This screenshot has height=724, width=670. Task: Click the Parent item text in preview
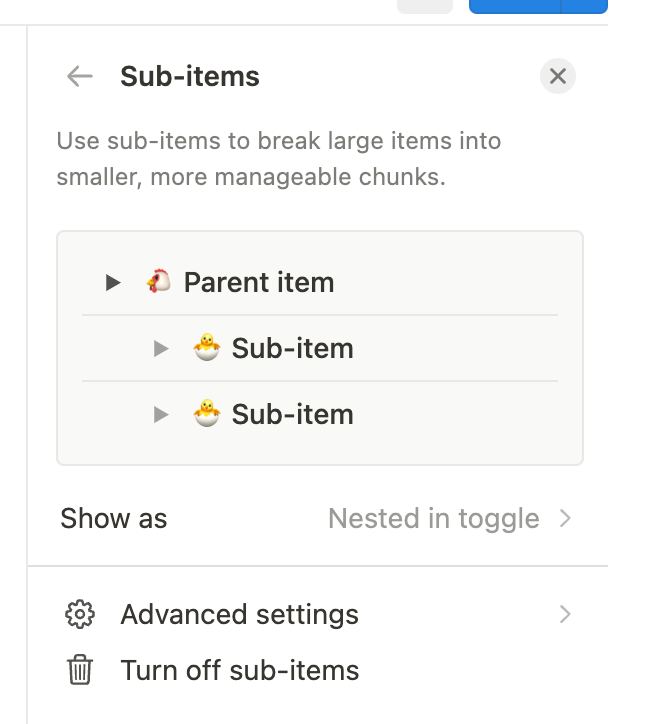pyautogui.click(x=259, y=283)
